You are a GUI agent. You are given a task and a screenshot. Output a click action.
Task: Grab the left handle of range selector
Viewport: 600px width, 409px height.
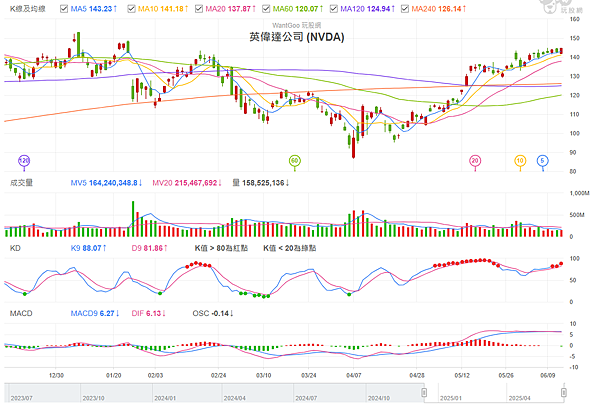coord(424,393)
